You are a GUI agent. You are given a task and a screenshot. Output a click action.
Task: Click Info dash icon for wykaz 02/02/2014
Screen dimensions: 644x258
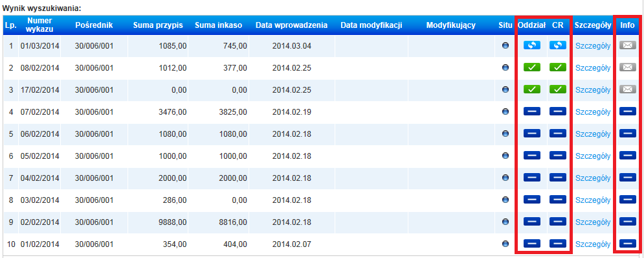(x=627, y=222)
